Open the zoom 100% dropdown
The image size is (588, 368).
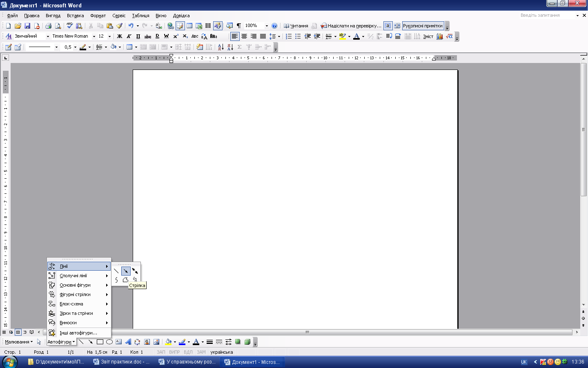(267, 26)
